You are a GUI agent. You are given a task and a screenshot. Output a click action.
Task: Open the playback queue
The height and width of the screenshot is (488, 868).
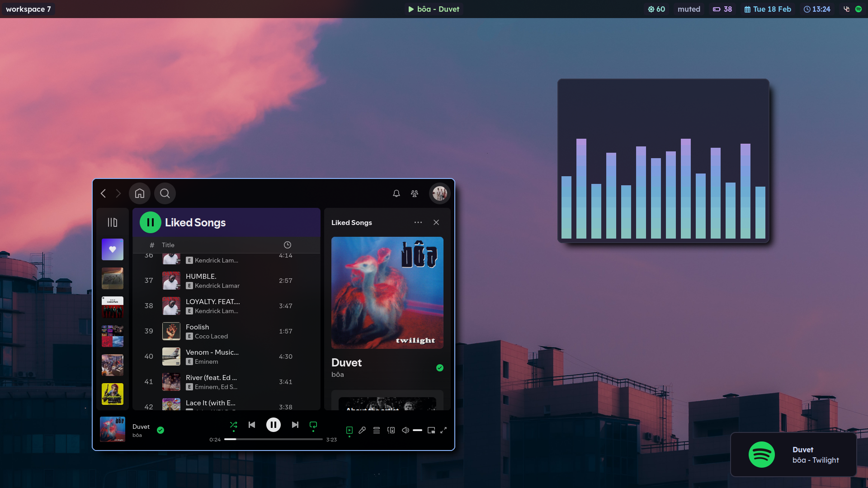pos(377,430)
